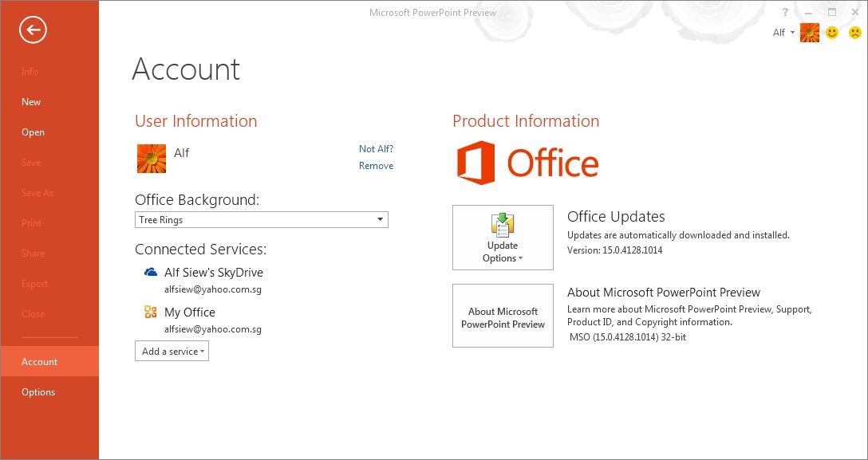Choose Export in the sidebar
Image resolution: width=868 pixels, height=460 pixels.
click(34, 284)
